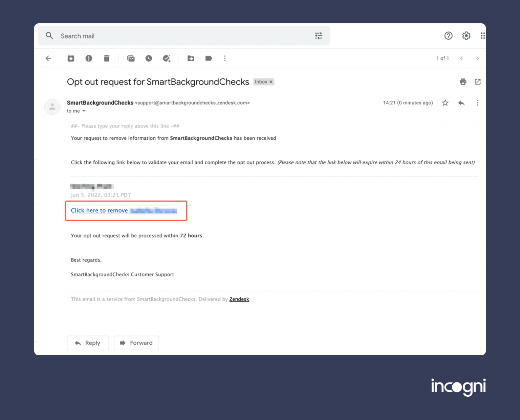520x420 pixels.
Task: Apply a label to the email
Action: tap(208, 58)
